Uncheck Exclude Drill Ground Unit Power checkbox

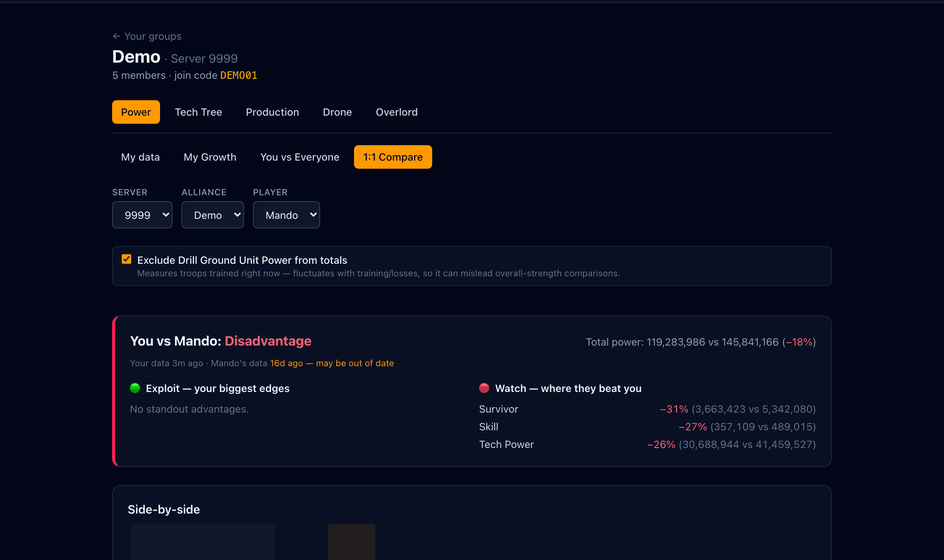126,259
